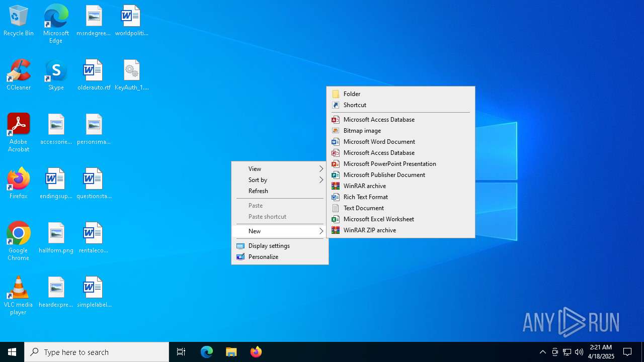
Task: Select the Firefox desktop shortcut
Action: pos(19,184)
